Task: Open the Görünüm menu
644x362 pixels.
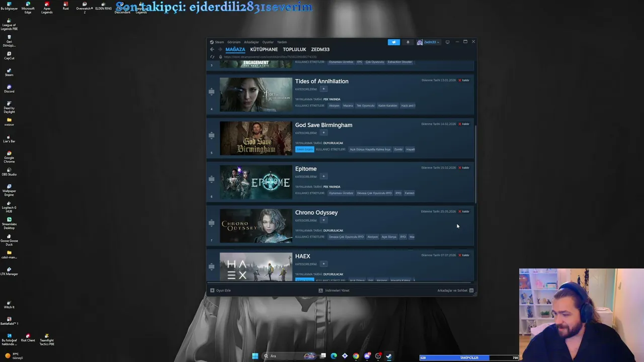Action: [234, 42]
